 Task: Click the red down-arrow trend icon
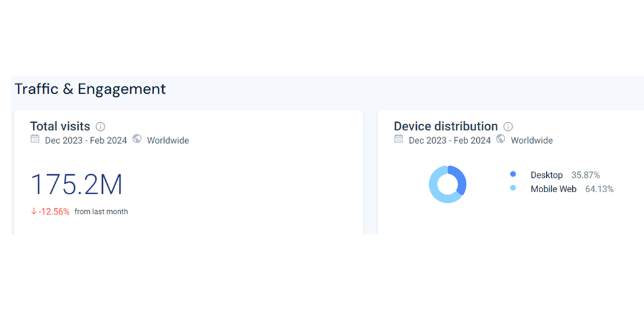click(x=34, y=211)
